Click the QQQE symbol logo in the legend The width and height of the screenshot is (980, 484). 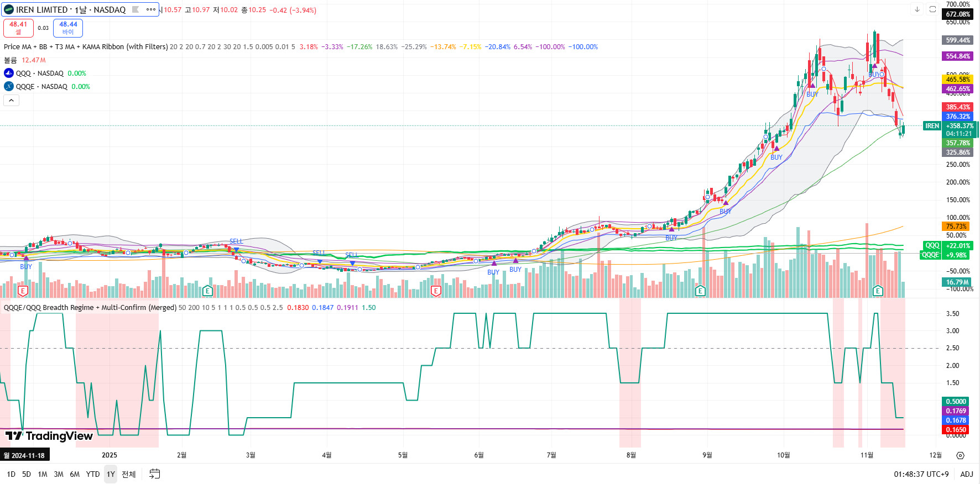click(9, 86)
